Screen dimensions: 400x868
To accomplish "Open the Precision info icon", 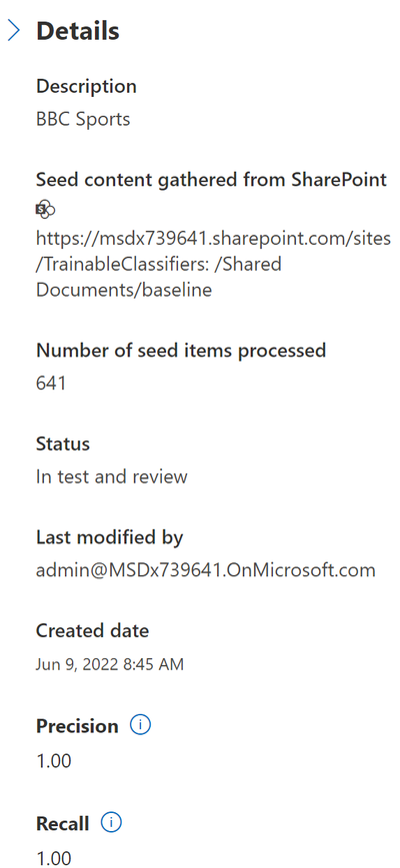I will coord(140,725).
